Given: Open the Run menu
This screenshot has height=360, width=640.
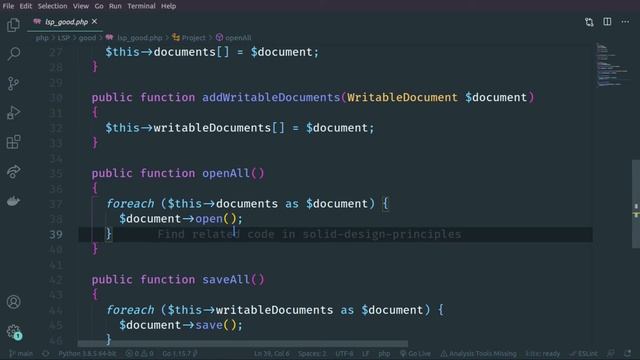Looking at the screenshot, I should pos(115,6).
